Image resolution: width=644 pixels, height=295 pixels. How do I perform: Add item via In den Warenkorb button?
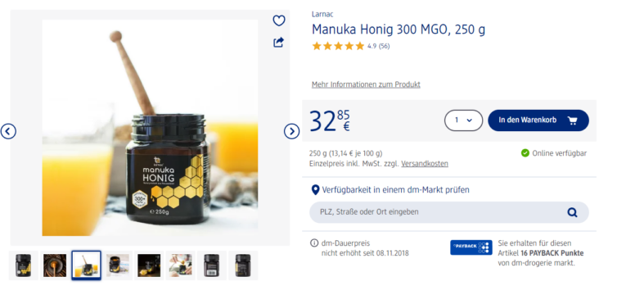(538, 120)
